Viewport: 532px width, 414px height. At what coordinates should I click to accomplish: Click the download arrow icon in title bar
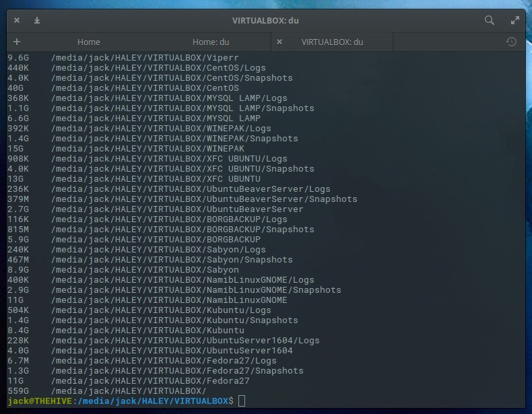pos(37,21)
